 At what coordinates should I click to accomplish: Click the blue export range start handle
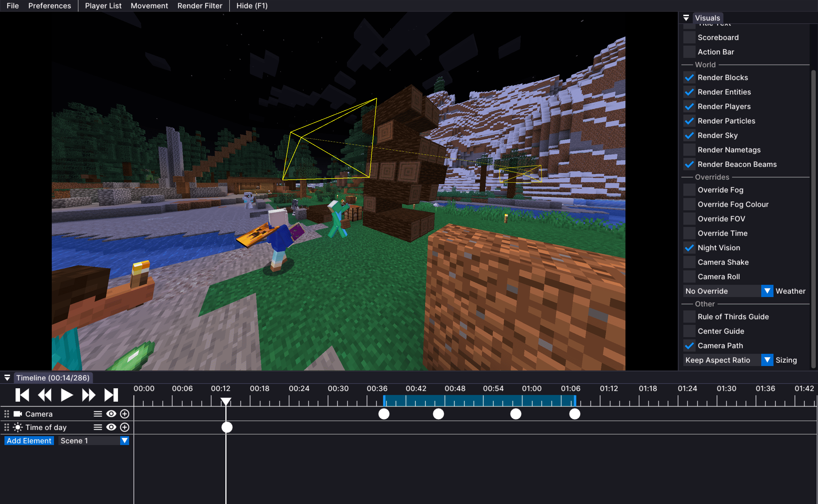point(384,401)
